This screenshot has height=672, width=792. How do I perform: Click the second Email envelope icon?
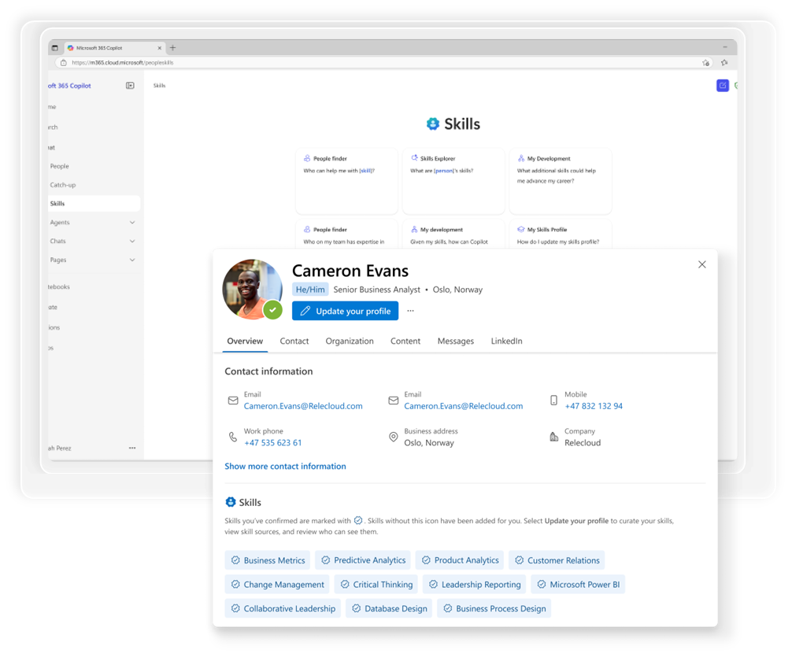(393, 401)
